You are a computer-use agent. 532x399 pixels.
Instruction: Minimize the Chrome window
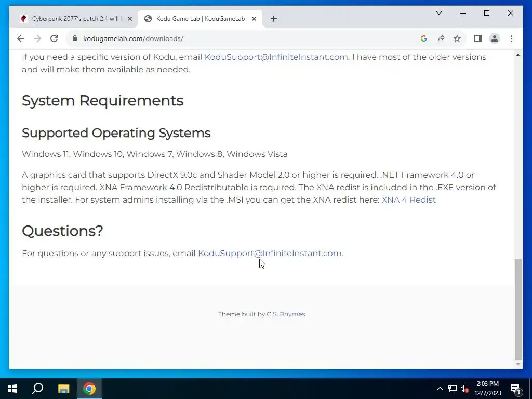[x=463, y=13]
